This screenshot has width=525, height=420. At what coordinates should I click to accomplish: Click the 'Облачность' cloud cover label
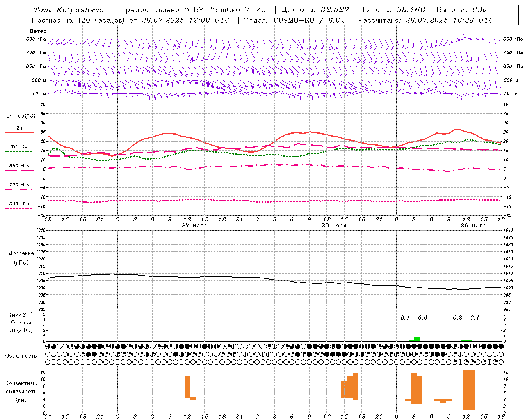coord(21,356)
